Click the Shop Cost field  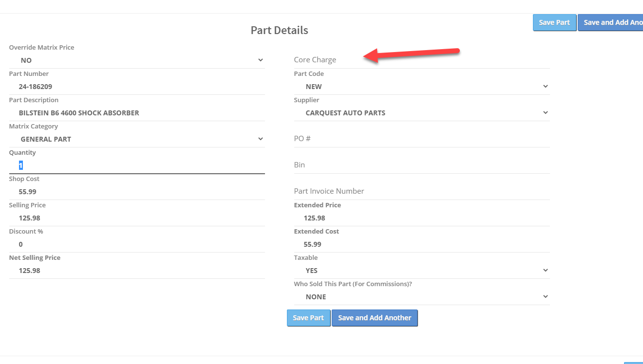[136, 192]
